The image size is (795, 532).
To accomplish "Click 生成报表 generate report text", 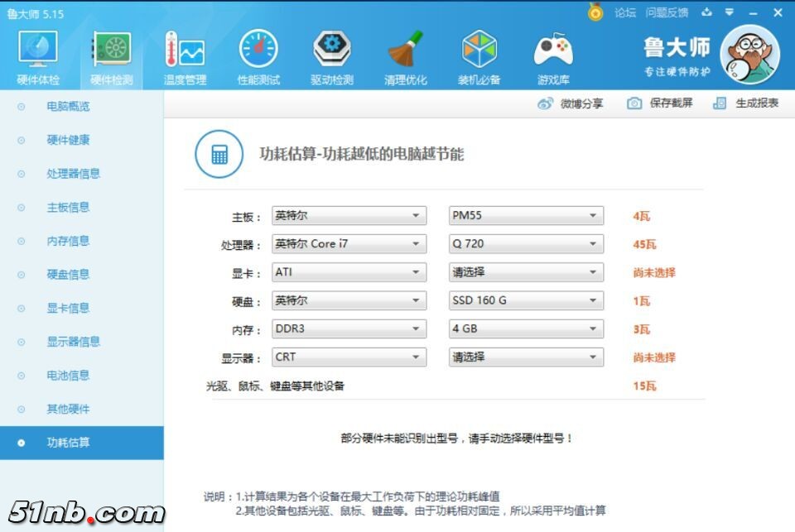I will coord(757,103).
